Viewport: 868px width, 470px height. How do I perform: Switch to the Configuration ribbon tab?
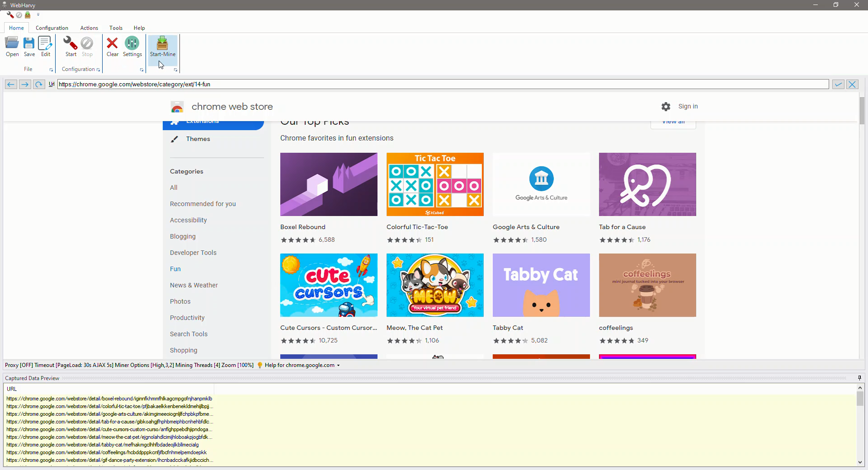[52, 28]
